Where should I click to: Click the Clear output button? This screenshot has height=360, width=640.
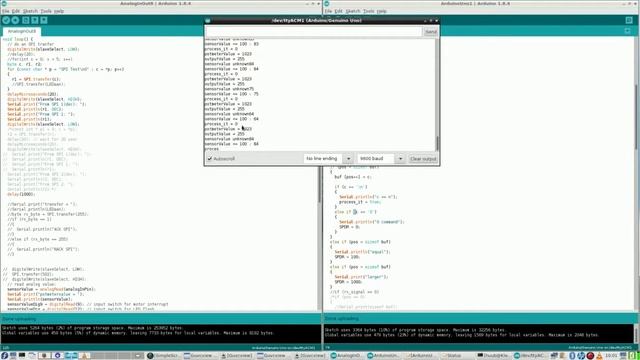point(423,159)
